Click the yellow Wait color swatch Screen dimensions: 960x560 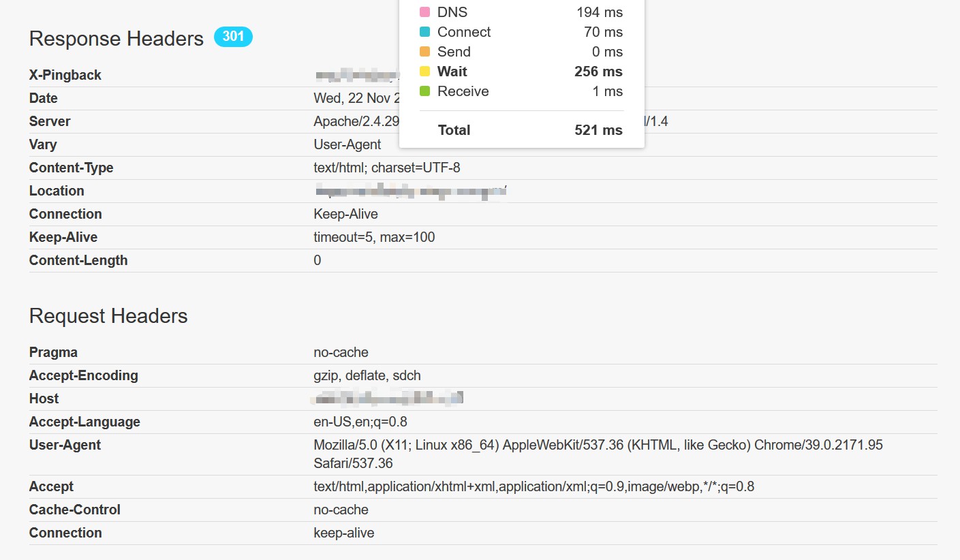(x=424, y=72)
